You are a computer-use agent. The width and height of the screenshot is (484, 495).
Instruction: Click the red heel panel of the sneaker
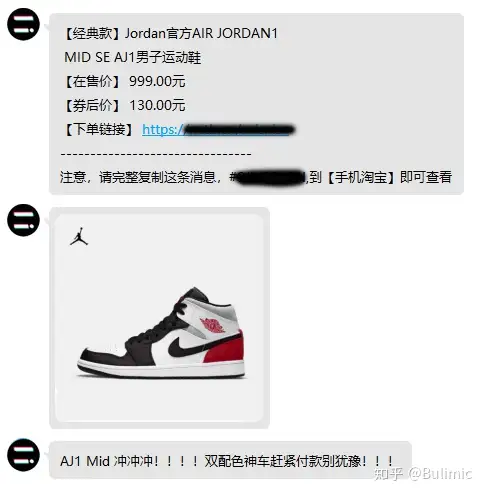point(225,348)
